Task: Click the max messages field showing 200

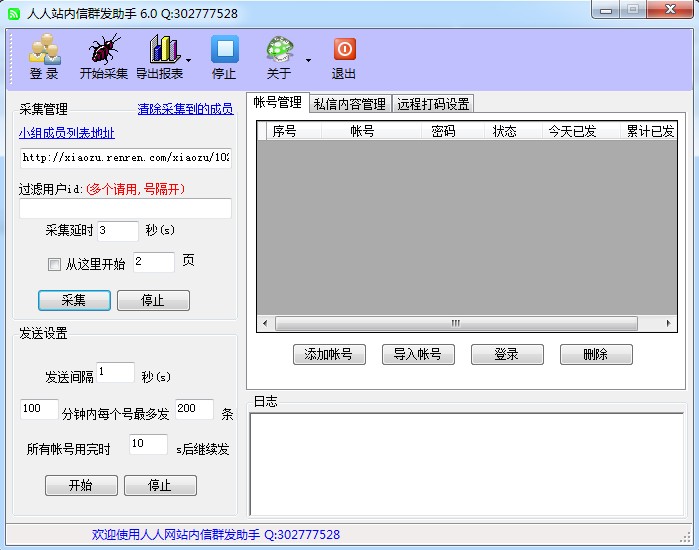Action: (194, 409)
